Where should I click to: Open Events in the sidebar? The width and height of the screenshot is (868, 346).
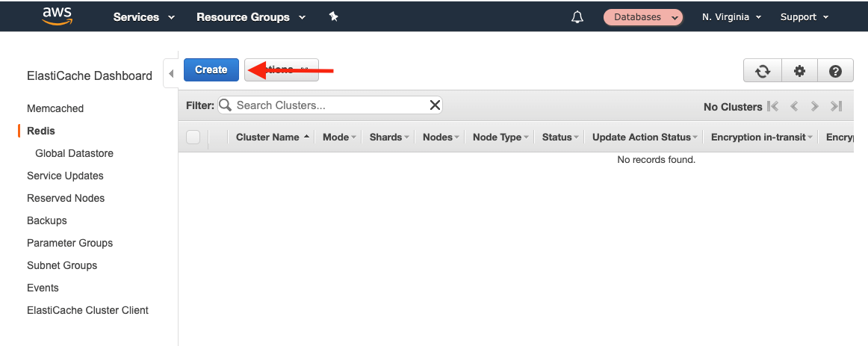coord(43,288)
